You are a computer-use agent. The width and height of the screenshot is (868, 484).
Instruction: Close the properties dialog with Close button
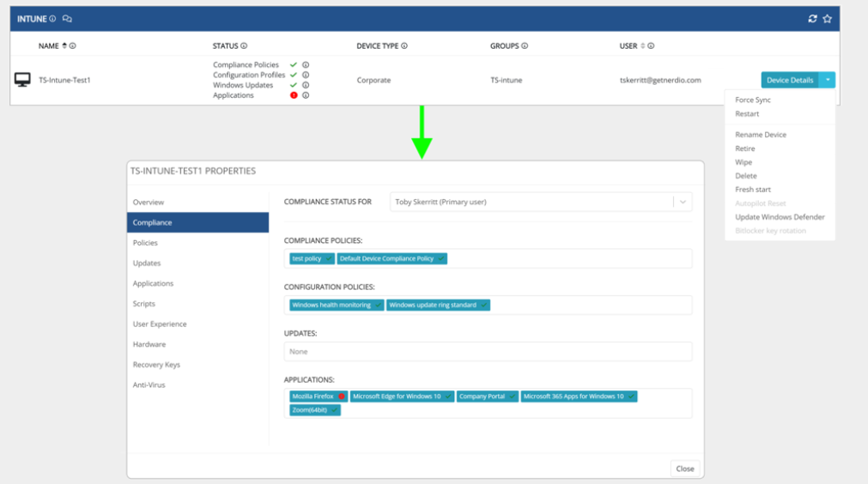pyautogui.click(x=684, y=469)
